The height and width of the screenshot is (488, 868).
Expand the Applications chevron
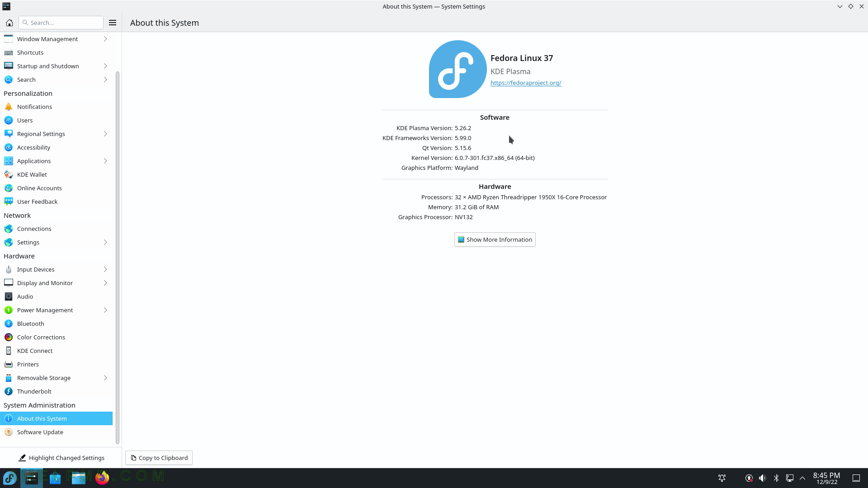coord(105,161)
